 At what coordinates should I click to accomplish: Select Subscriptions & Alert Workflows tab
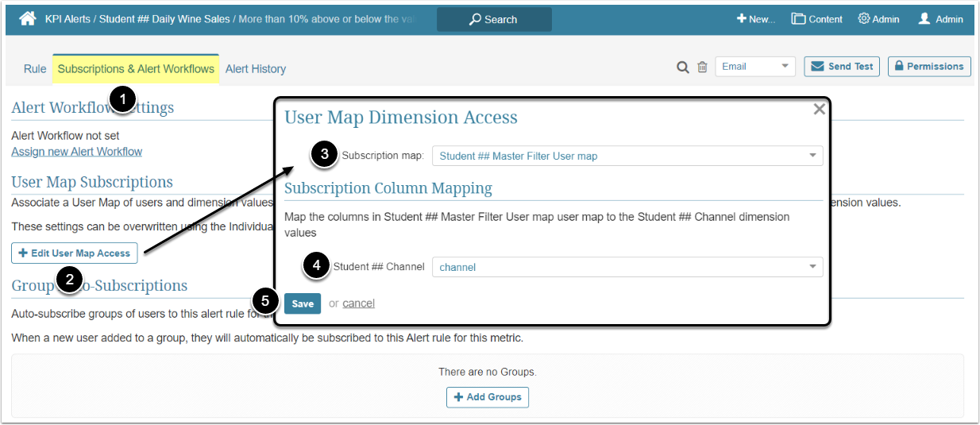(136, 69)
